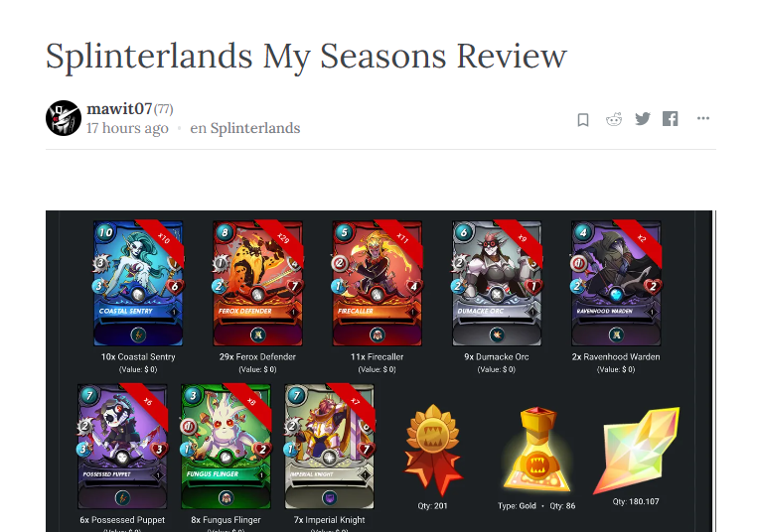Share the post on Twitter
This screenshot has width=758, height=532.
643,119
